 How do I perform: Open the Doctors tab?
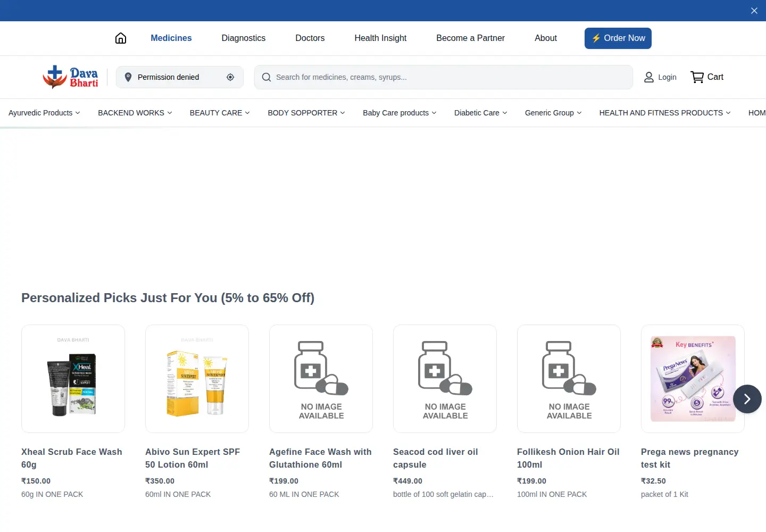pos(310,38)
